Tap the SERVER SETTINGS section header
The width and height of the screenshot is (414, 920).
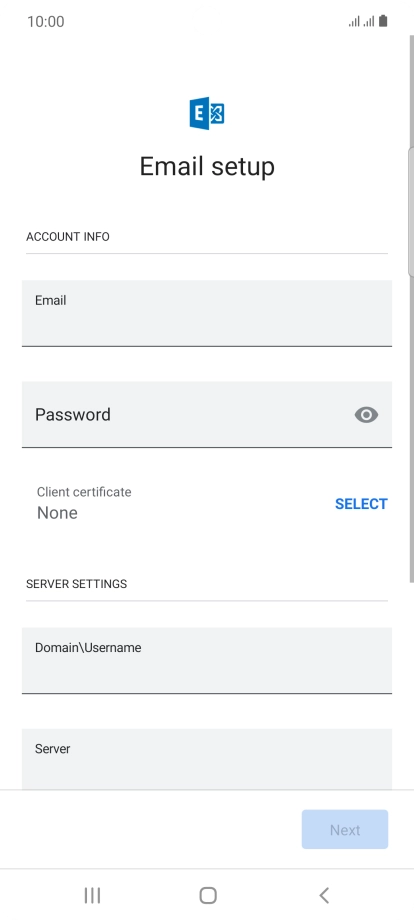[77, 584]
